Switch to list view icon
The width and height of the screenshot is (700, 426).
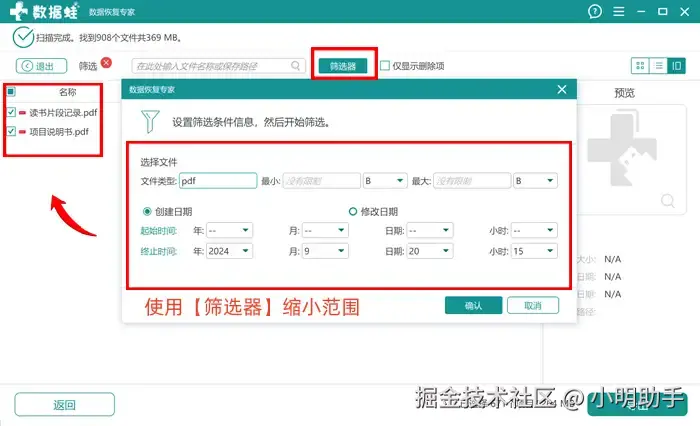(x=658, y=66)
